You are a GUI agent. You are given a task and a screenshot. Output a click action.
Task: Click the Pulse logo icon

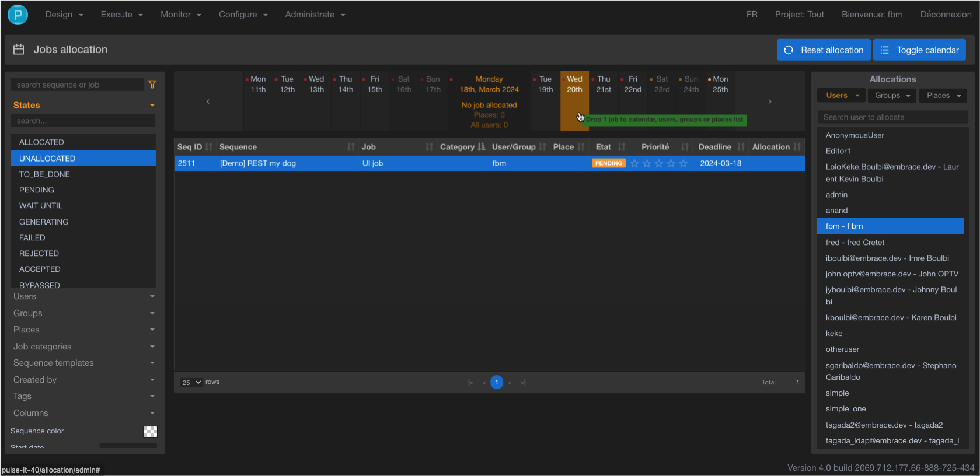click(18, 15)
